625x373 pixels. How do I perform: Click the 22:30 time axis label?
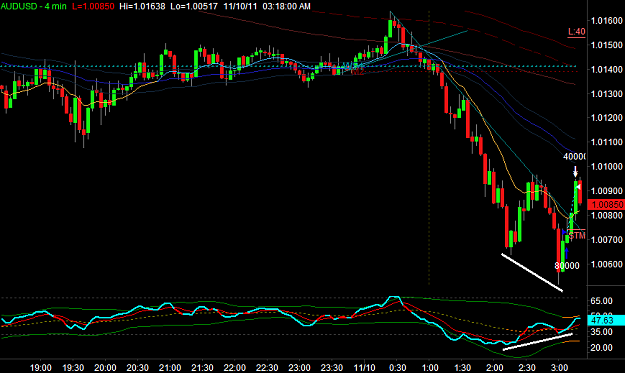(x=267, y=367)
